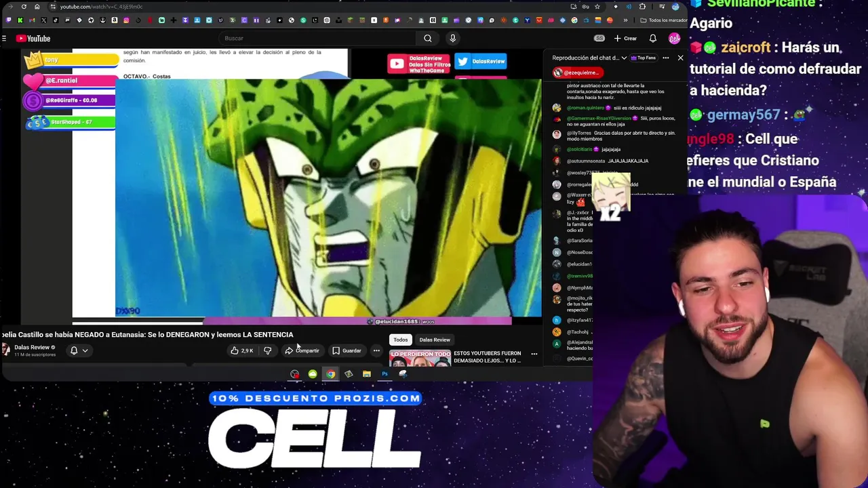This screenshot has width=868, height=488.
Task: Click the DalasReview YouTube channels banner
Action: (x=418, y=64)
